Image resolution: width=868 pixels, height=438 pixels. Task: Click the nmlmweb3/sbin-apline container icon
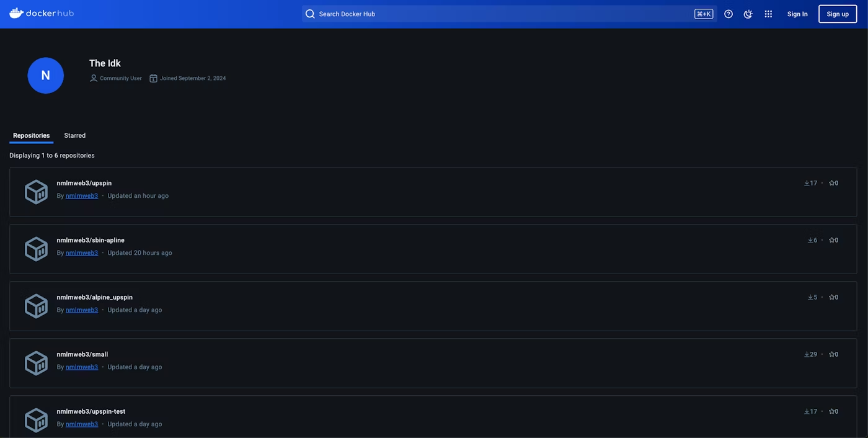point(36,249)
